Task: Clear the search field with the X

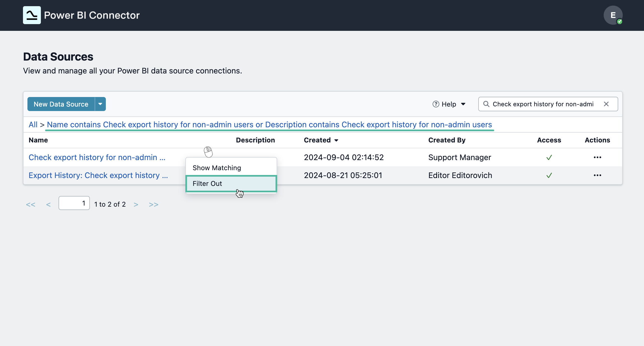Action: (606, 104)
